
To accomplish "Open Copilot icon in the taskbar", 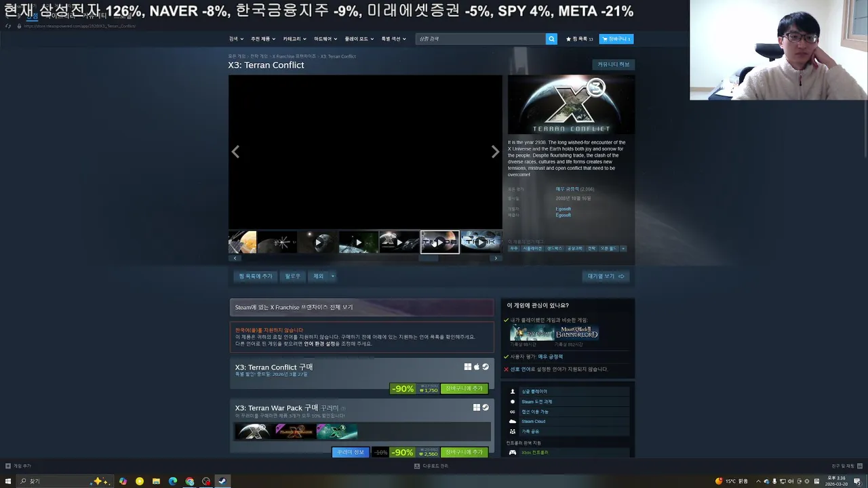I will pos(123,481).
